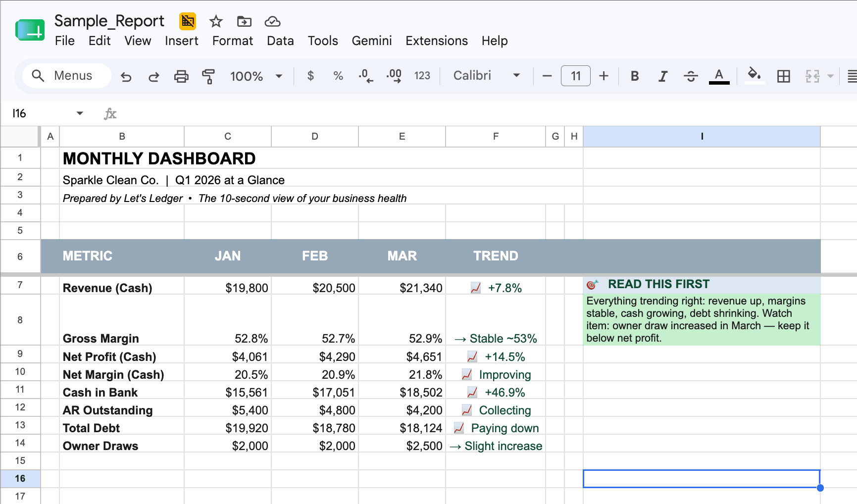Click the fx formula icon
The image size is (857, 504).
click(110, 114)
